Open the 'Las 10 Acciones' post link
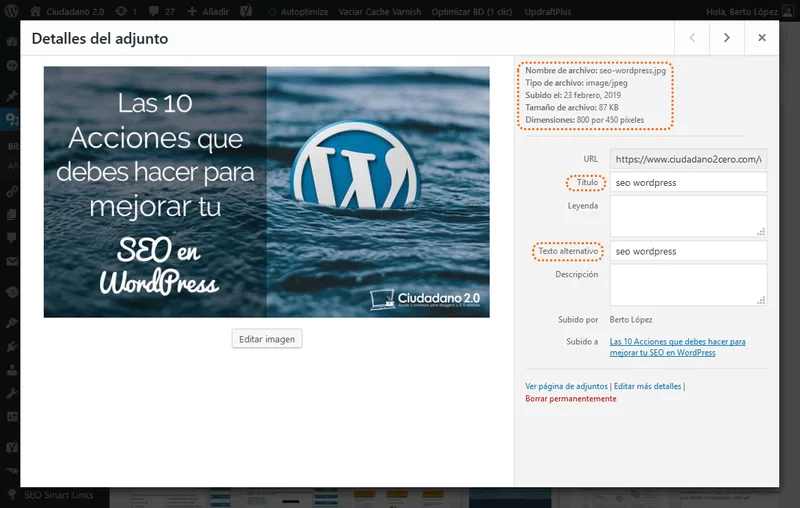The image size is (800, 508). coord(677,347)
